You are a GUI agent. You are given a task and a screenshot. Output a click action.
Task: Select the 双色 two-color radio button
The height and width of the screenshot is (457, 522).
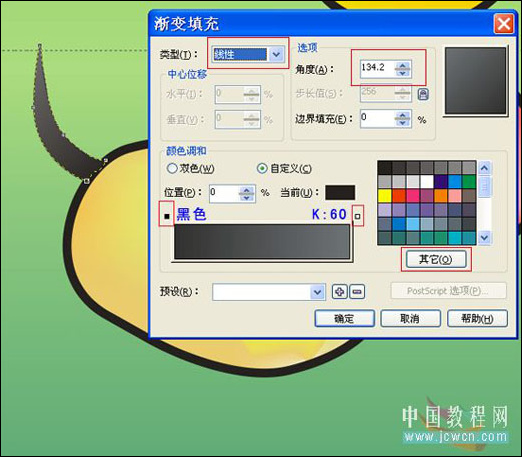click(x=172, y=168)
